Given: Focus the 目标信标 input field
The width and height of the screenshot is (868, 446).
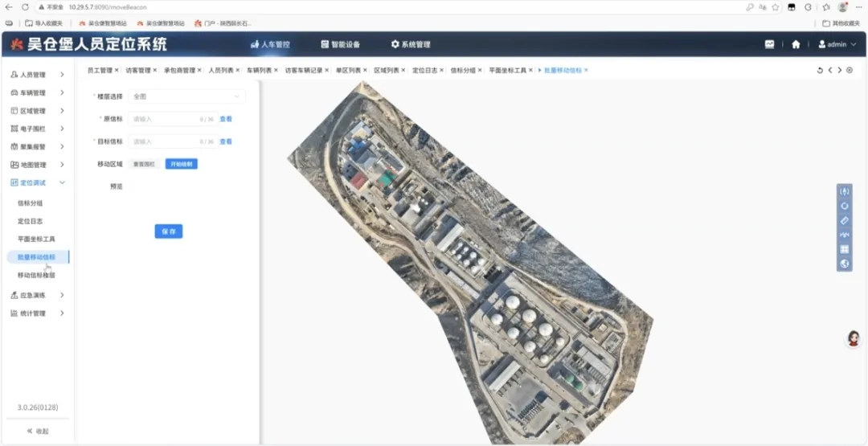Looking at the screenshot, I should [174, 141].
